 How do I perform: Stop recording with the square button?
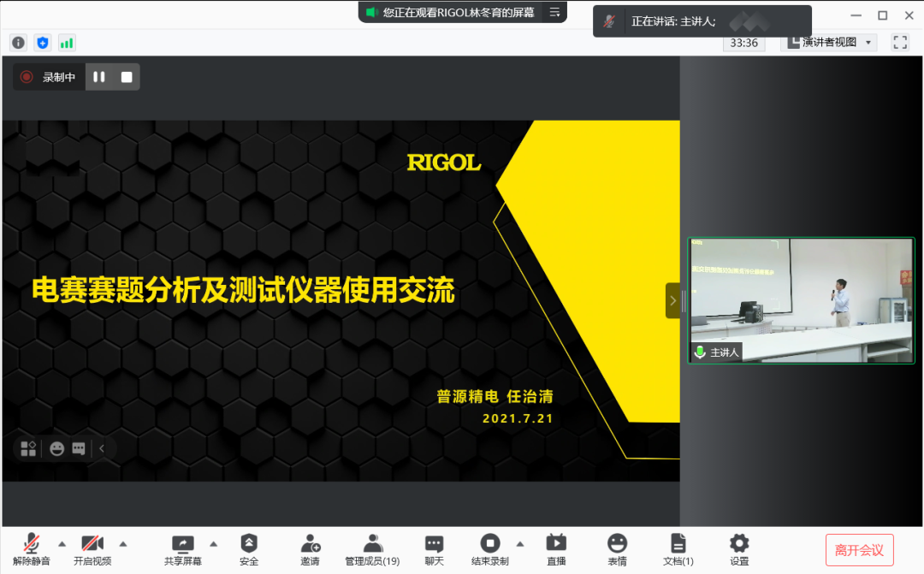(x=127, y=77)
